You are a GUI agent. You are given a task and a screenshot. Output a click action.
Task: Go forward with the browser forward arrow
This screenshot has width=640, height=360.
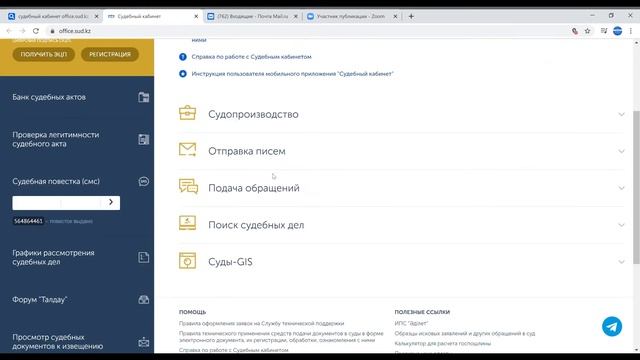[x=22, y=31]
